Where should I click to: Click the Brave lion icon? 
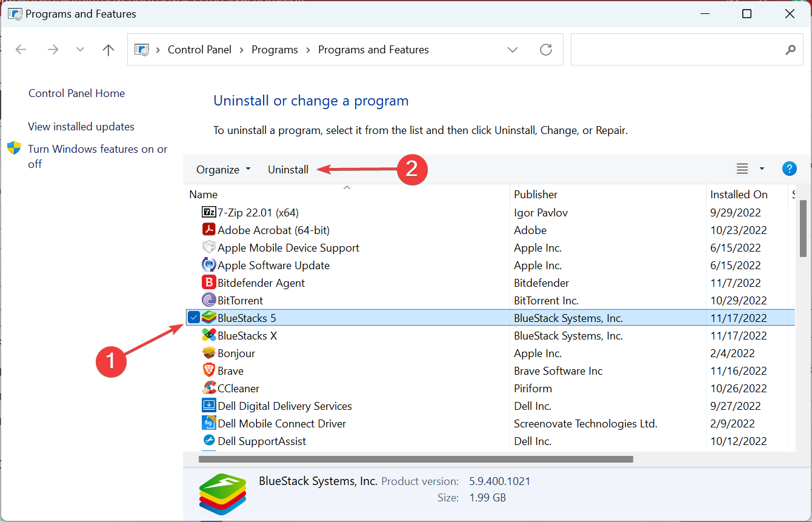tap(208, 370)
